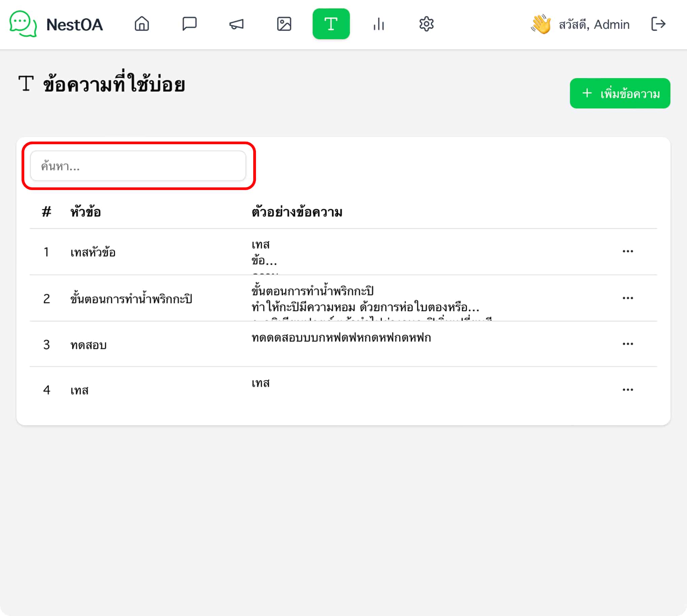Select the row titled ทดสอบ
The height and width of the screenshot is (616, 687).
343,344
